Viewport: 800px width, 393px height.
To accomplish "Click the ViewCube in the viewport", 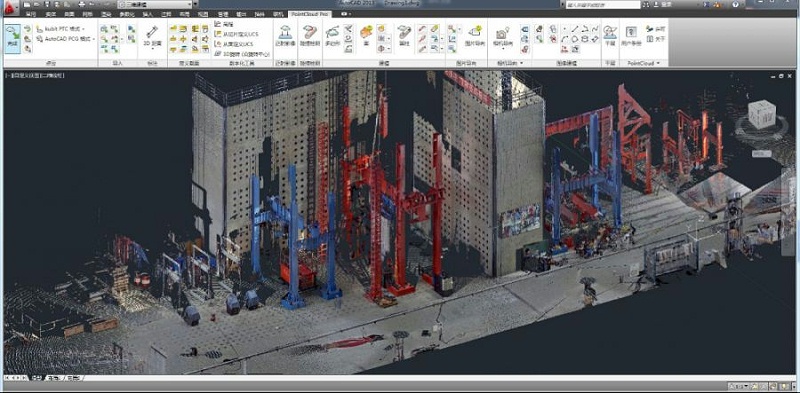I will pos(761,114).
